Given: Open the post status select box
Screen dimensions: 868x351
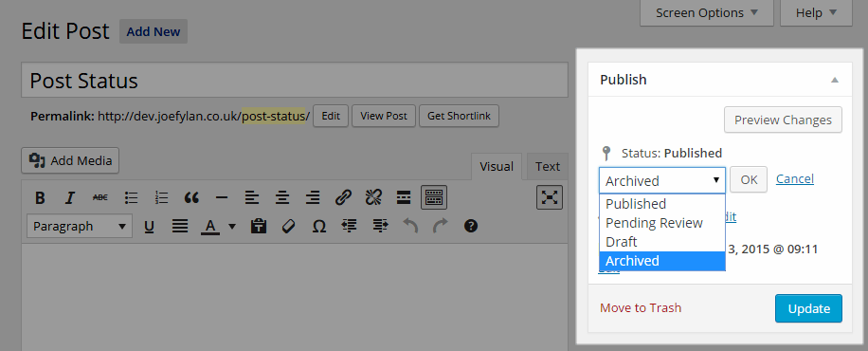Looking at the screenshot, I should [x=662, y=180].
